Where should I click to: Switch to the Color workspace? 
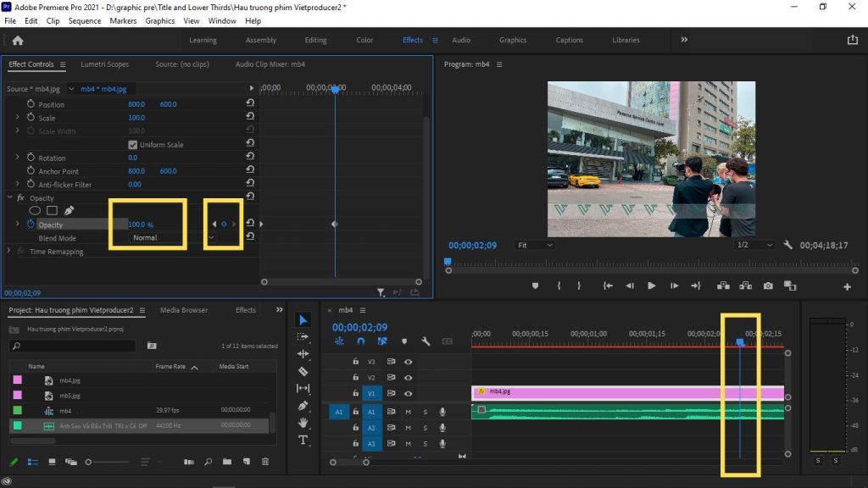tap(364, 40)
